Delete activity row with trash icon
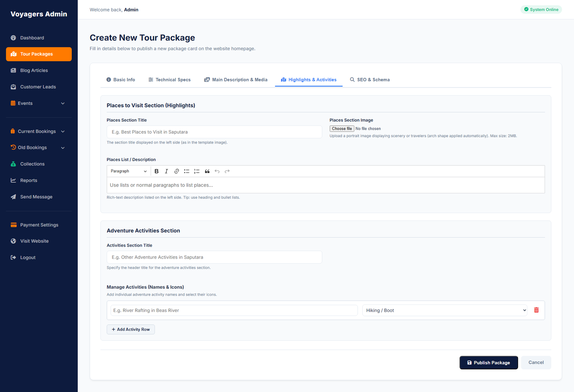The height and width of the screenshot is (392, 574). [x=536, y=310]
